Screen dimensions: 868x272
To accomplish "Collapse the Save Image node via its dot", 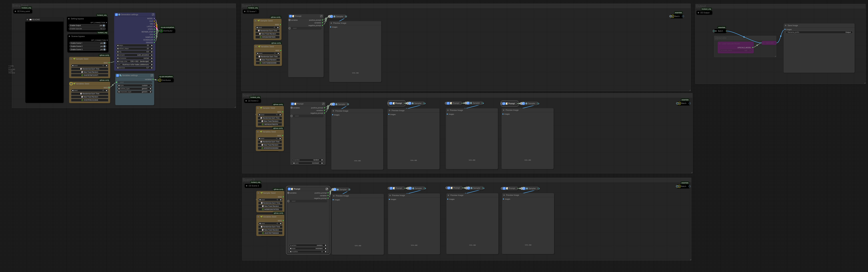I will pos(786,26).
